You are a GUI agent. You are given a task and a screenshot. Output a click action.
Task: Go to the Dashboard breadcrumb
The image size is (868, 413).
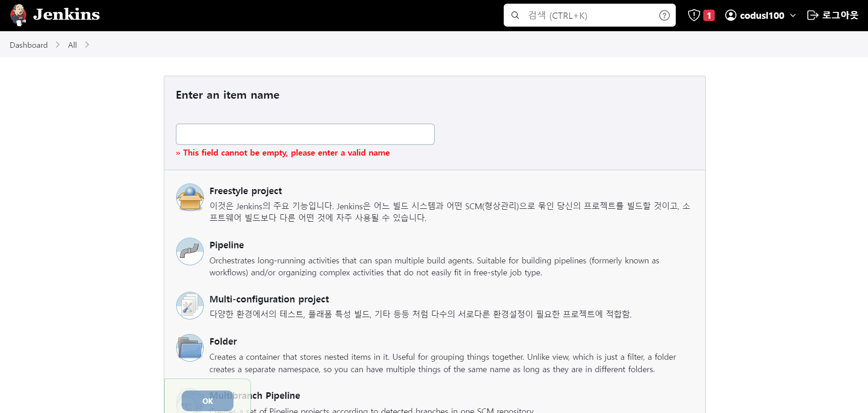coord(28,45)
